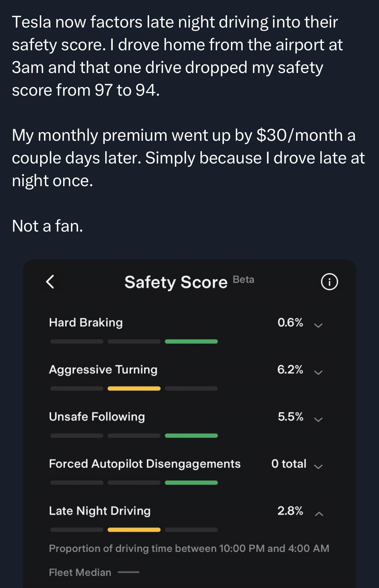Image resolution: width=379 pixels, height=588 pixels.
Task: Expand Forced Autopilot Disengagements chevron
Action: point(318,466)
